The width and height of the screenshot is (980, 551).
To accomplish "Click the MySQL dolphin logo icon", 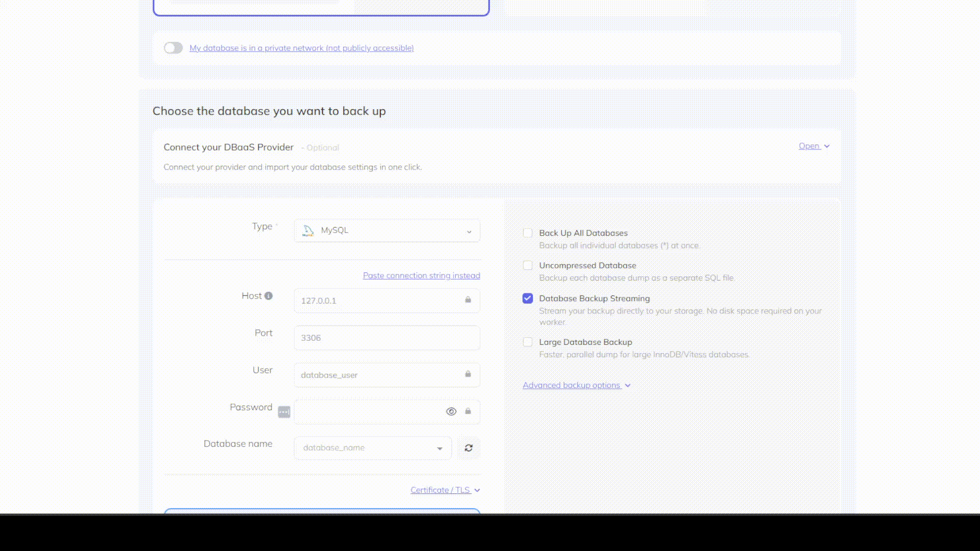I will tap(308, 231).
